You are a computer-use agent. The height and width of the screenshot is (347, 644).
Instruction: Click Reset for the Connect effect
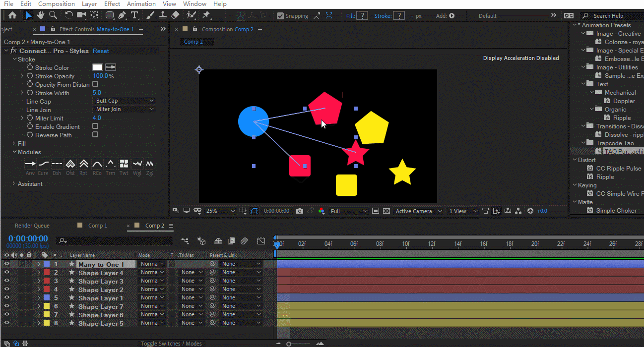pyautogui.click(x=101, y=51)
